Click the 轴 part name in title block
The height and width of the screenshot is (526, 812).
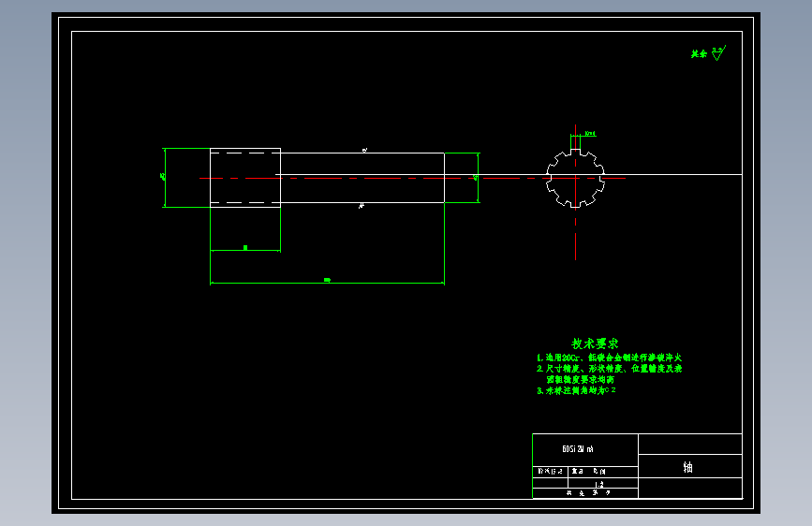pos(687,467)
